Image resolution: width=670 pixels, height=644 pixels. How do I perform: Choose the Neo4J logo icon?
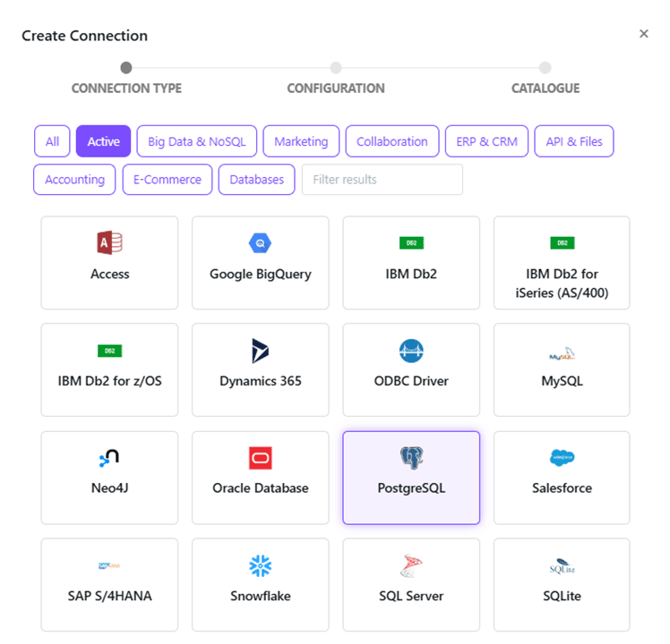click(x=109, y=458)
